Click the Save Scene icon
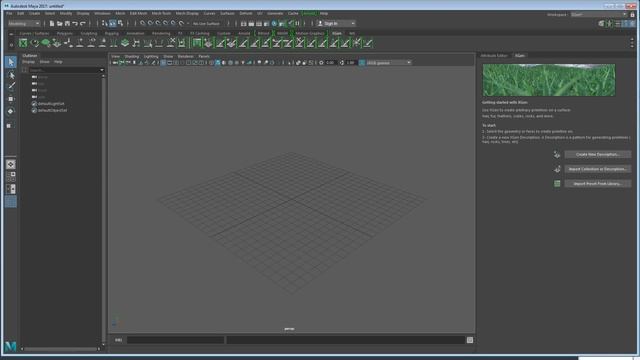Screen dimensions: 640x360 tap(67, 24)
